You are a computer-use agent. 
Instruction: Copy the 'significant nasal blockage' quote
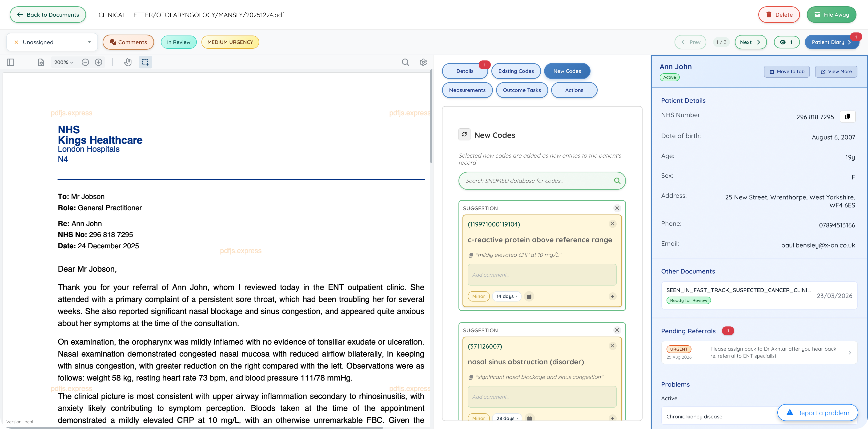click(471, 377)
